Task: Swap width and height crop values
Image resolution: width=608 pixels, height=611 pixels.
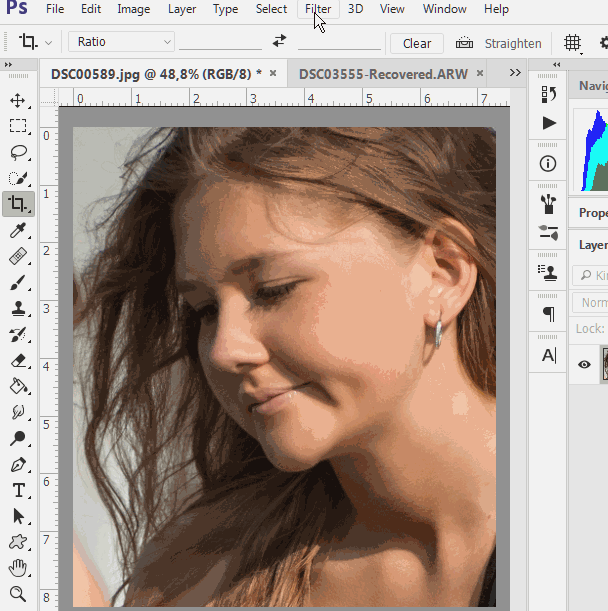Action: (x=279, y=42)
